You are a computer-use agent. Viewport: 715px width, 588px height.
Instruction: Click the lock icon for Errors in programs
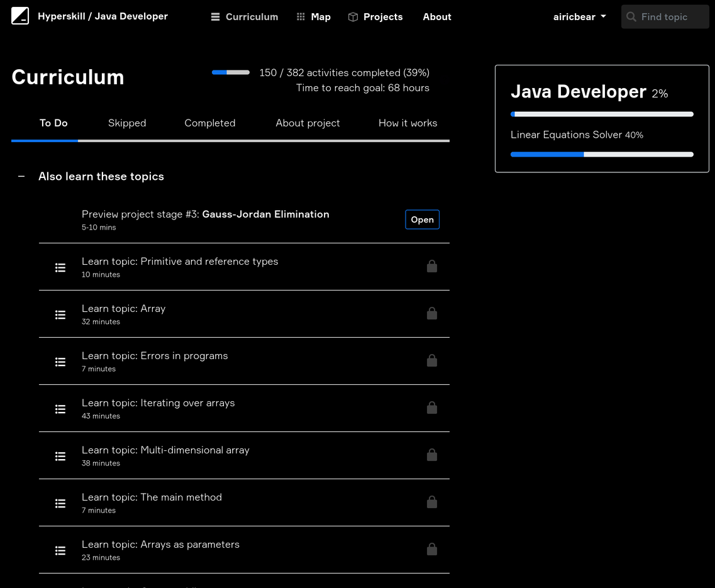point(432,360)
